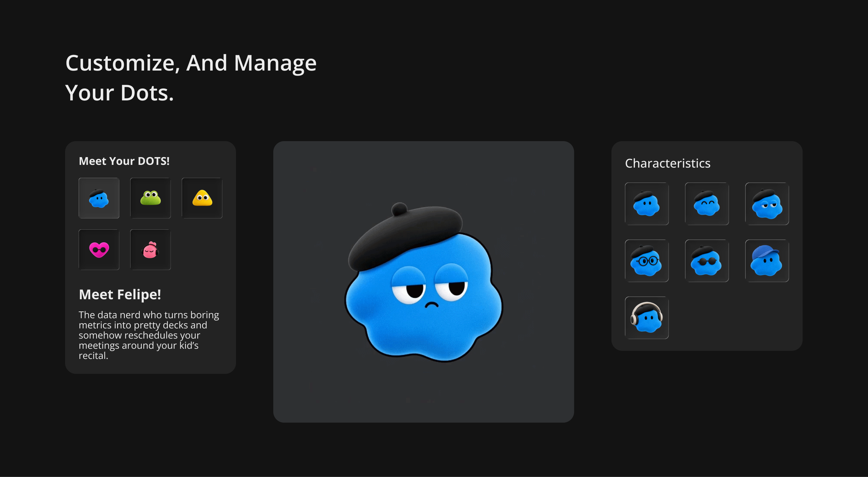Pick the yellow triangle dot
Viewport: 868px width, 477px height.
(x=202, y=198)
